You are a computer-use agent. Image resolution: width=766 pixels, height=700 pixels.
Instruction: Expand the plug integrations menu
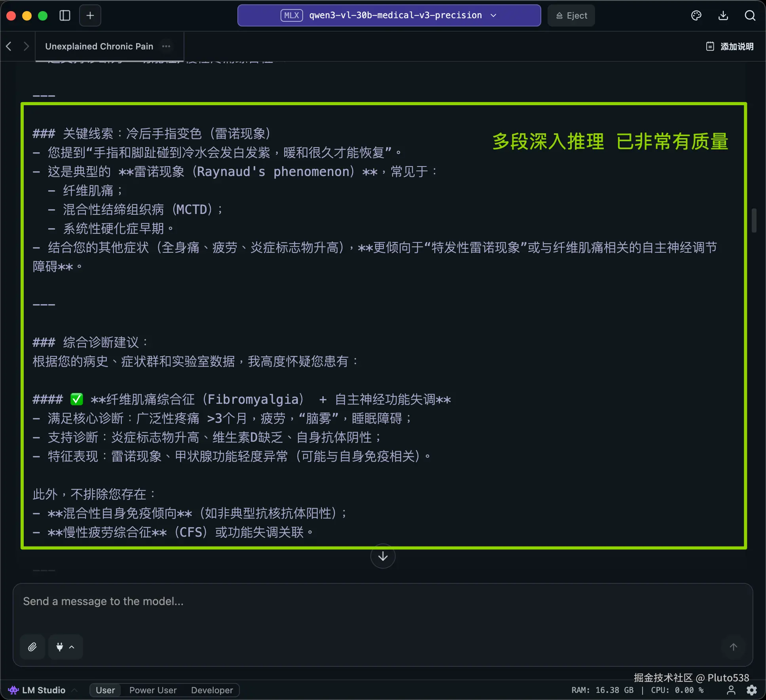pyautogui.click(x=65, y=647)
